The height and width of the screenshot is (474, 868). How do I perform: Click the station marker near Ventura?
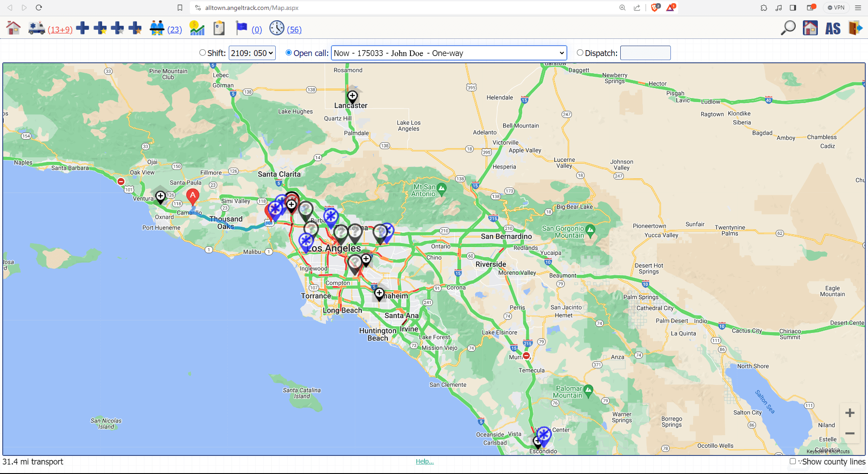tap(160, 197)
